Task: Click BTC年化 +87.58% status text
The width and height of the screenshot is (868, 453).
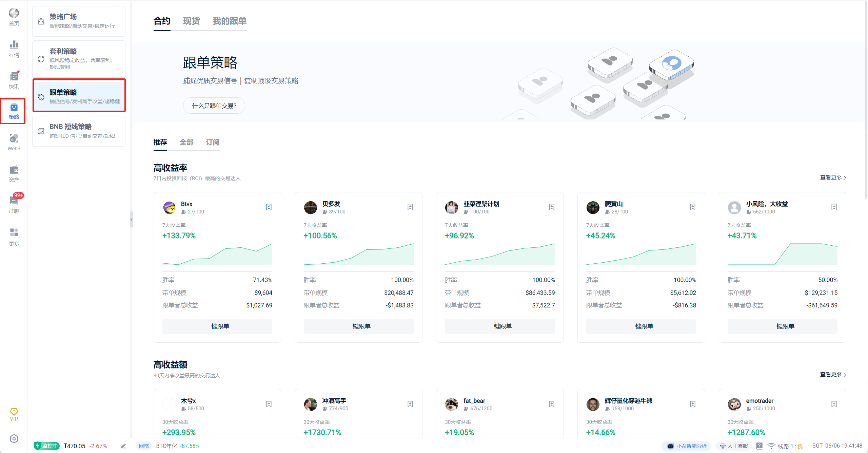Action: (178, 446)
